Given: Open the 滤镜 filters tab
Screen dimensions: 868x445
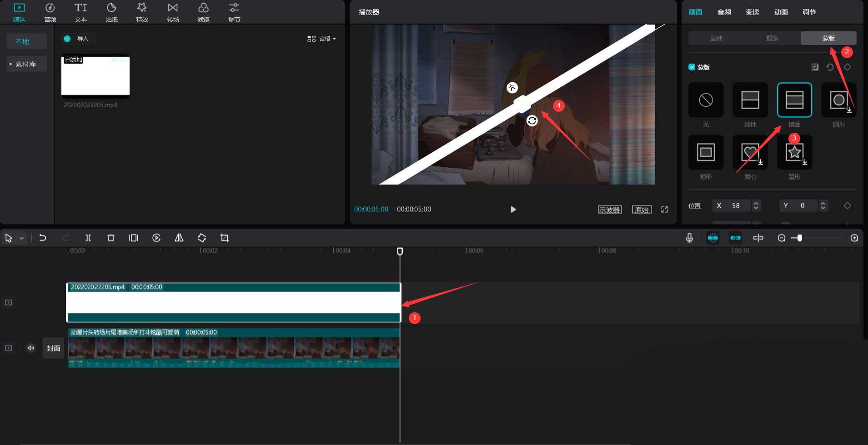Looking at the screenshot, I should pyautogui.click(x=203, y=13).
